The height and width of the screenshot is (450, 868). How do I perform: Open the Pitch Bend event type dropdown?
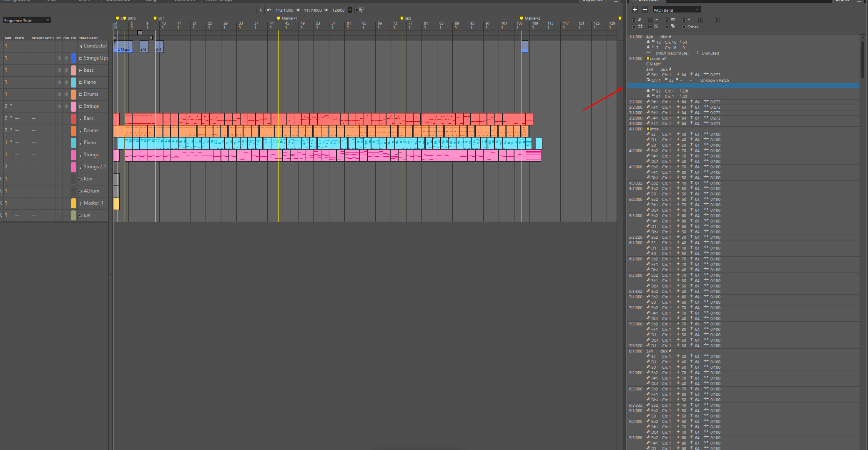click(676, 10)
